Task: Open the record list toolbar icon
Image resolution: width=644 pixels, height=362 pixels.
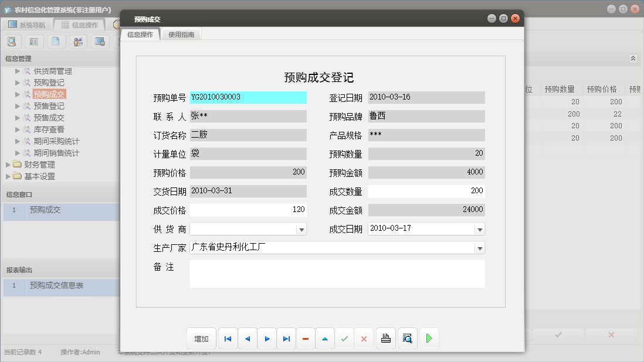Action: pos(33,42)
